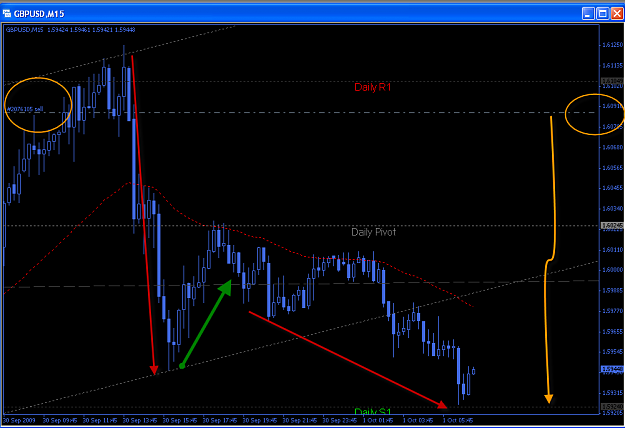
Task: Click the GBPUSD,M15 window title text
Action: (x=39, y=14)
